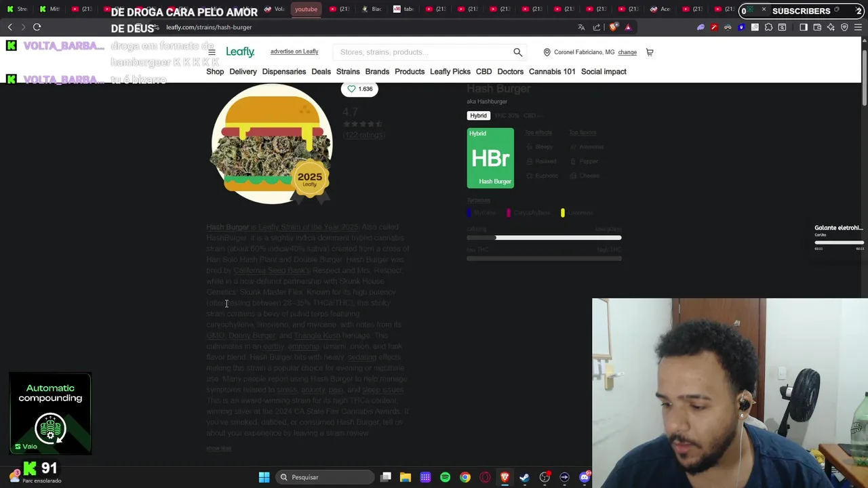Reload the Leafly page
The image size is (868, 488).
tap(37, 27)
